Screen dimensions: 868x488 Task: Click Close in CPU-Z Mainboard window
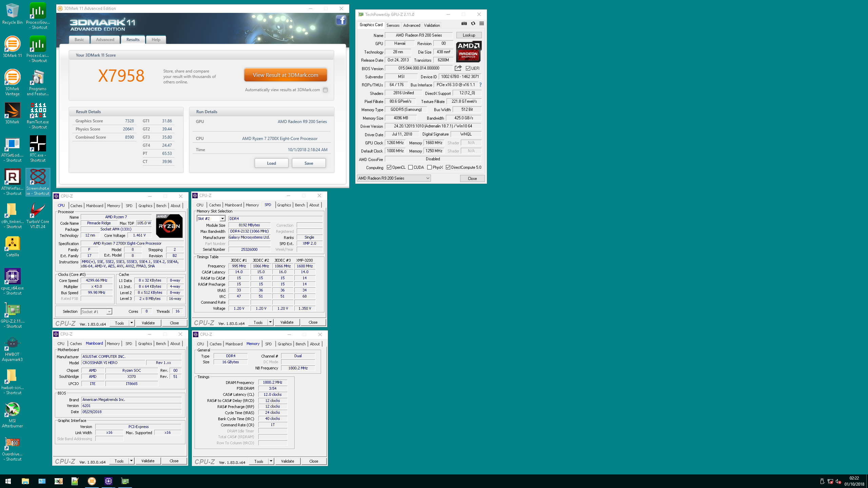174,461
